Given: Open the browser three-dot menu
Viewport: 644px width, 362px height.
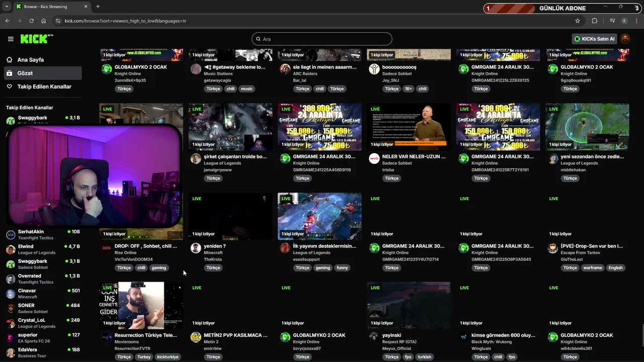Looking at the screenshot, I should click(637, 21).
